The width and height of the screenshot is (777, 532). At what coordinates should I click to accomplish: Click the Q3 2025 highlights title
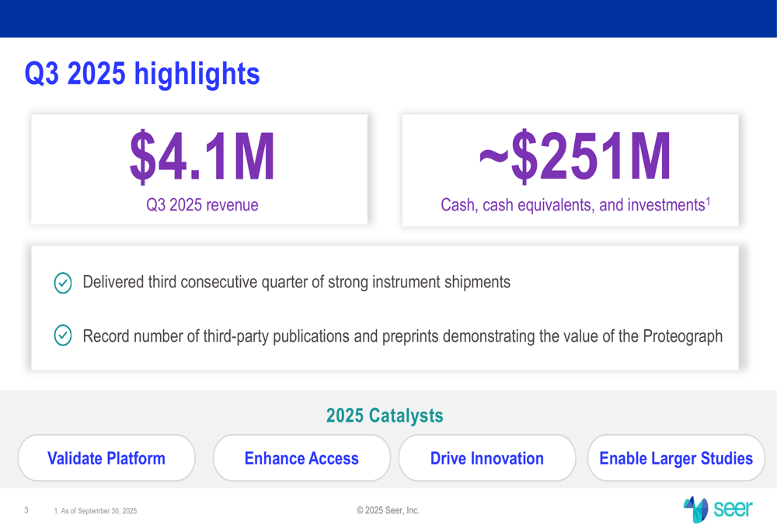(x=142, y=75)
